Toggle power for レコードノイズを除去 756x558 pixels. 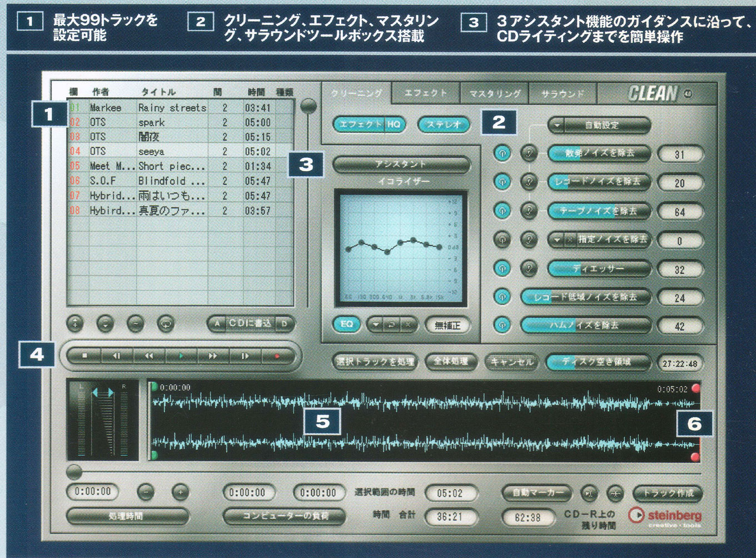(x=502, y=181)
